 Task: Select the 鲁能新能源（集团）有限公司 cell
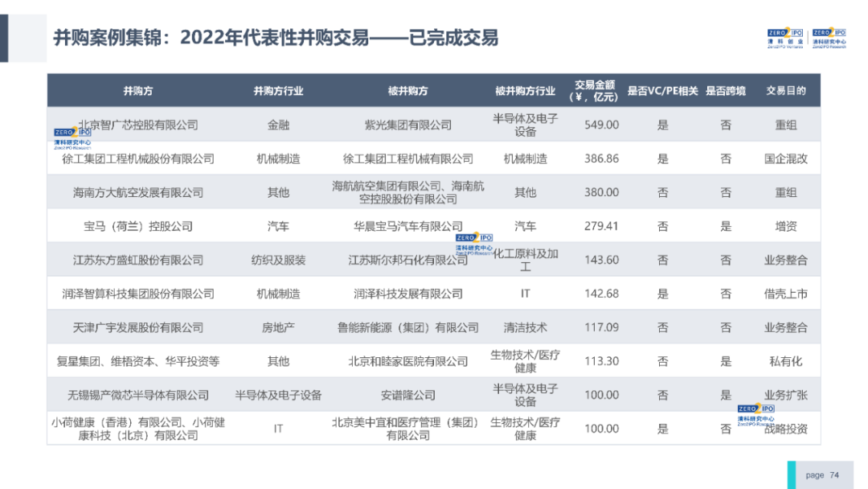408,328
